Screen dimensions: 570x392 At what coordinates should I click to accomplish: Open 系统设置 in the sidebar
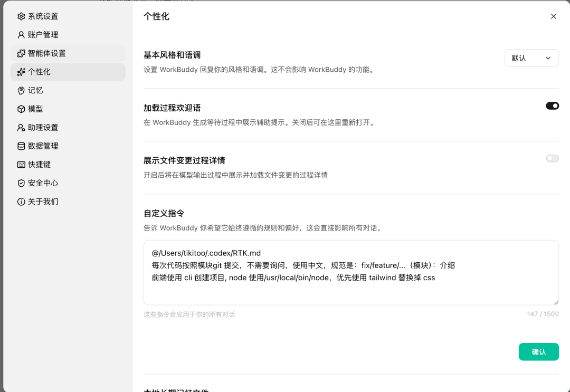point(68,16)
